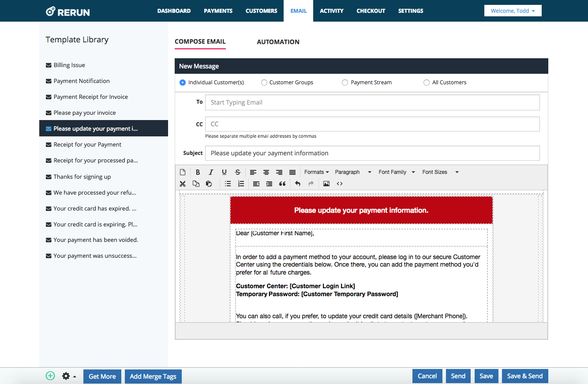This screenshot has height=384, width=588.
Task: Select the Customer Groups radio button
Action: click(x=264, y=83)
